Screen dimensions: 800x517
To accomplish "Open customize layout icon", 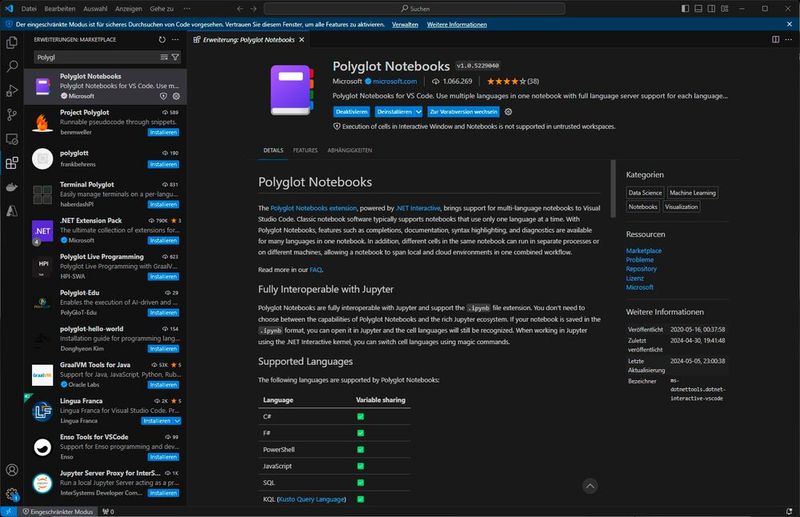I will [724, 9].
